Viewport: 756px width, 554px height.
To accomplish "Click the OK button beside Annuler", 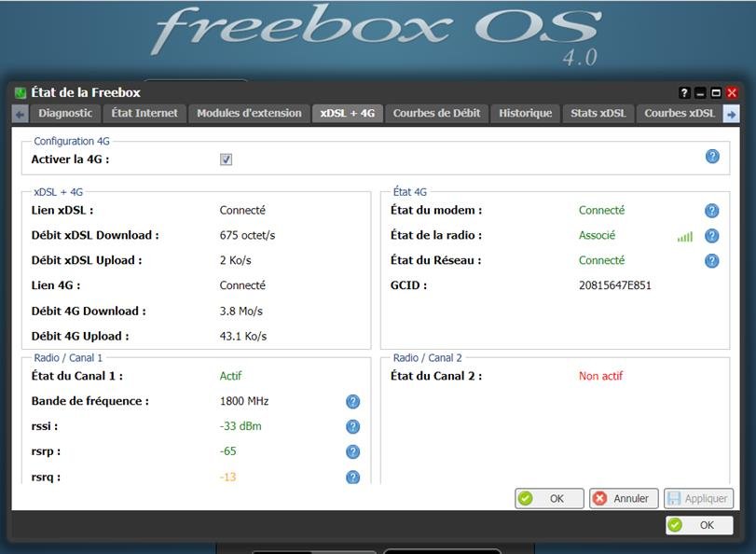I will [549, 498].
